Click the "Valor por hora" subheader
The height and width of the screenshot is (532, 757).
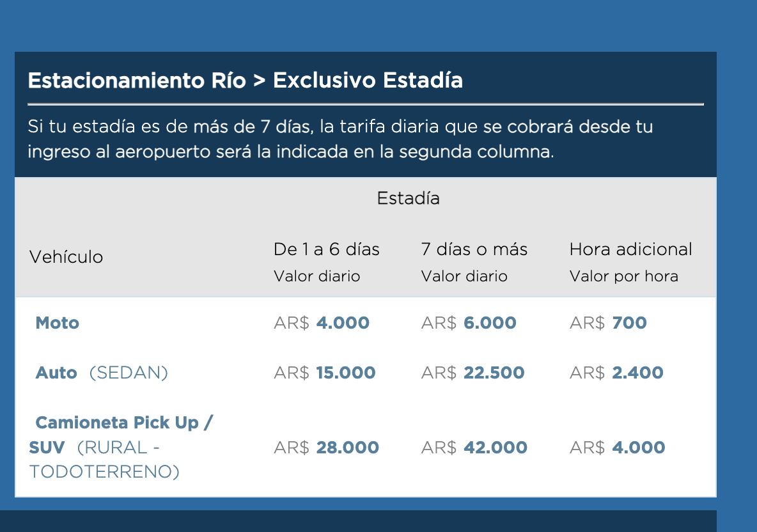[x=623, y=276]
